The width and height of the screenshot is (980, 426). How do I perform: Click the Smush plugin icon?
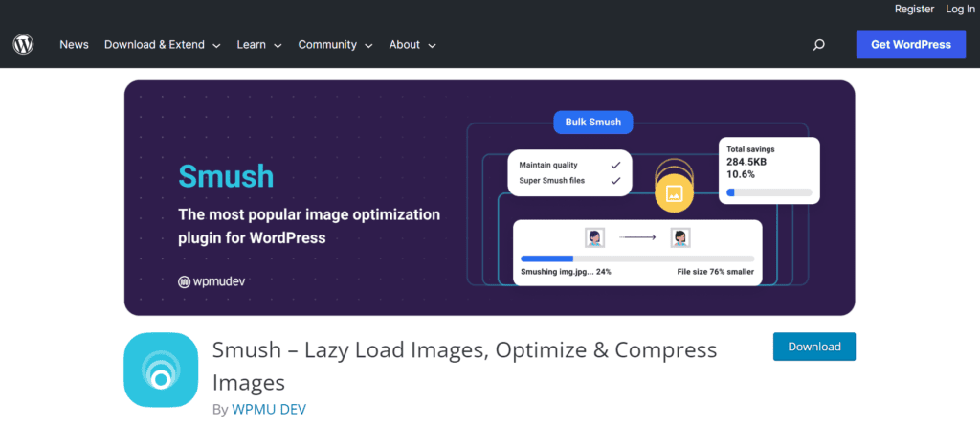pyautogui.click(x=161, y=370)
